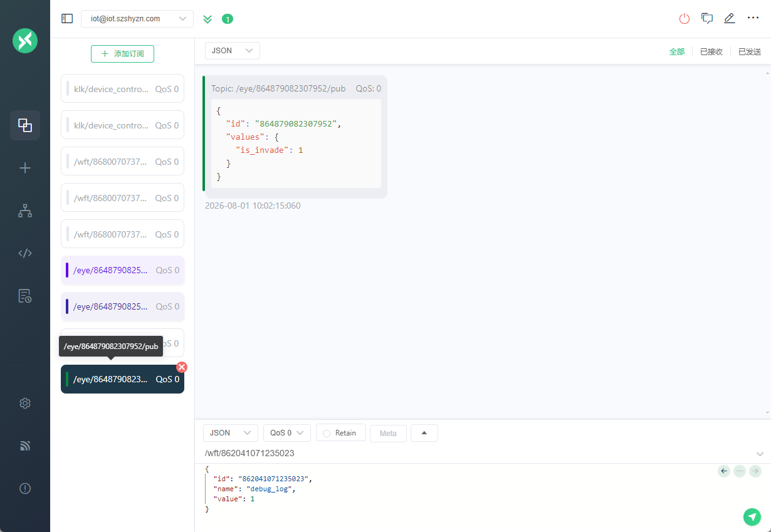Open the more options ellipsis menu
Viewport: 771px width, 532px height.
click(x=753, y=18)
